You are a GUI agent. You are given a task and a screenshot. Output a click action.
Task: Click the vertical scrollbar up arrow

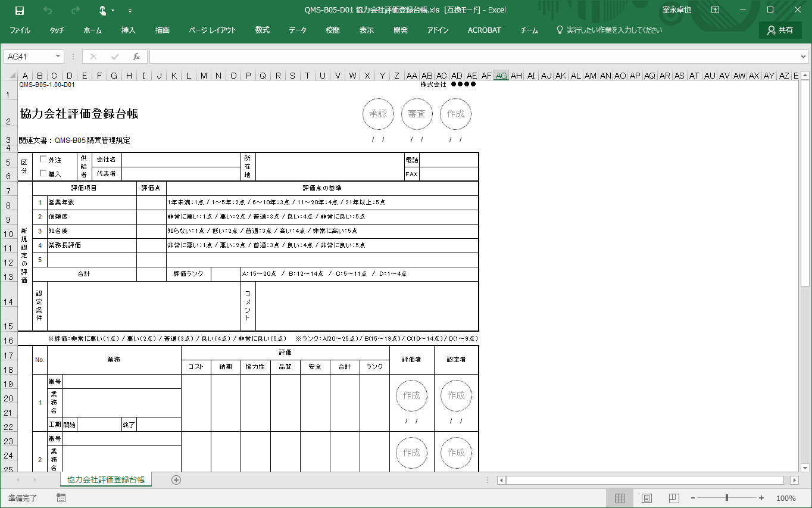805,76
